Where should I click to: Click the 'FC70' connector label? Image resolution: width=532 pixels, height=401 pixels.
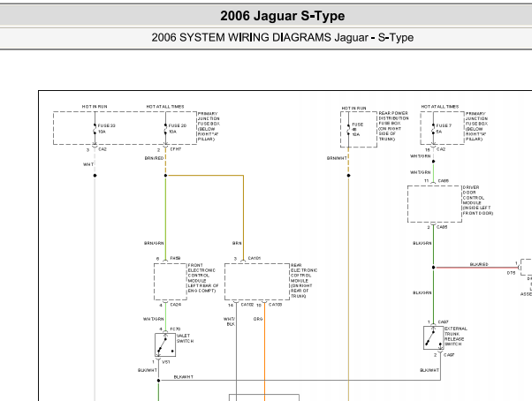point(175,329)
